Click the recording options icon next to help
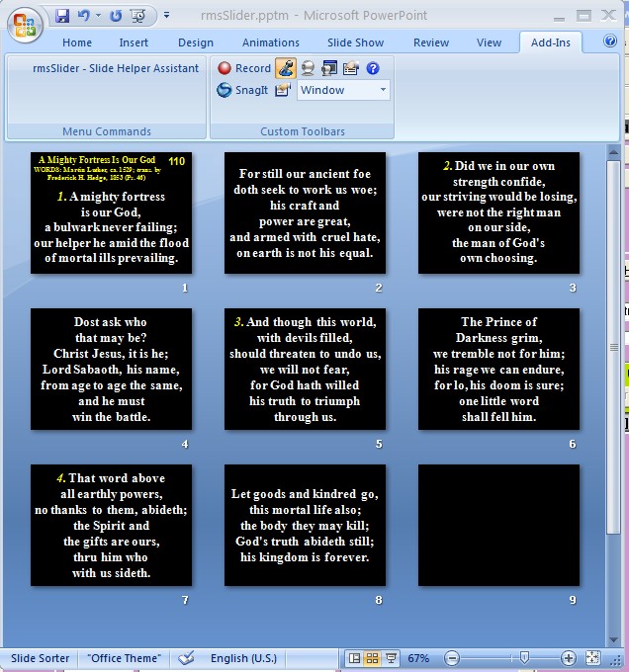629x672 pixels. point(351,68)
